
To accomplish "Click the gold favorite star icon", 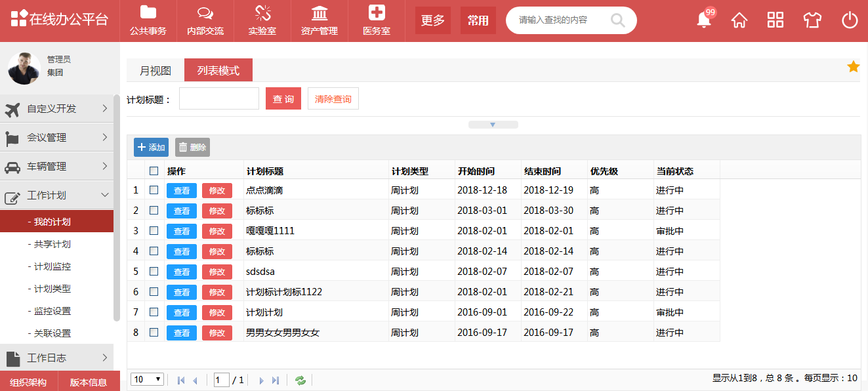I will coord(853,66).
